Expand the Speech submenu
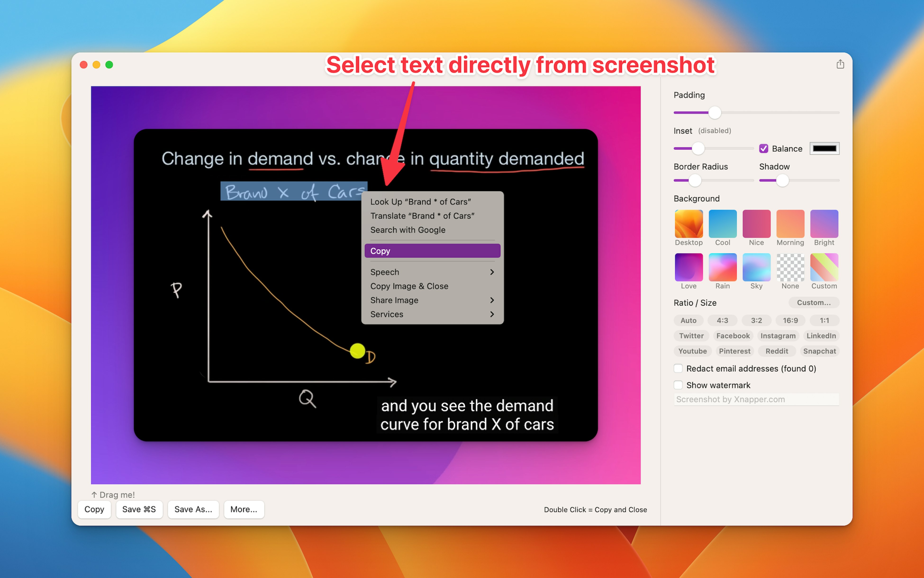The height and width of the screenshot is (578, 924). coord(432,272)
